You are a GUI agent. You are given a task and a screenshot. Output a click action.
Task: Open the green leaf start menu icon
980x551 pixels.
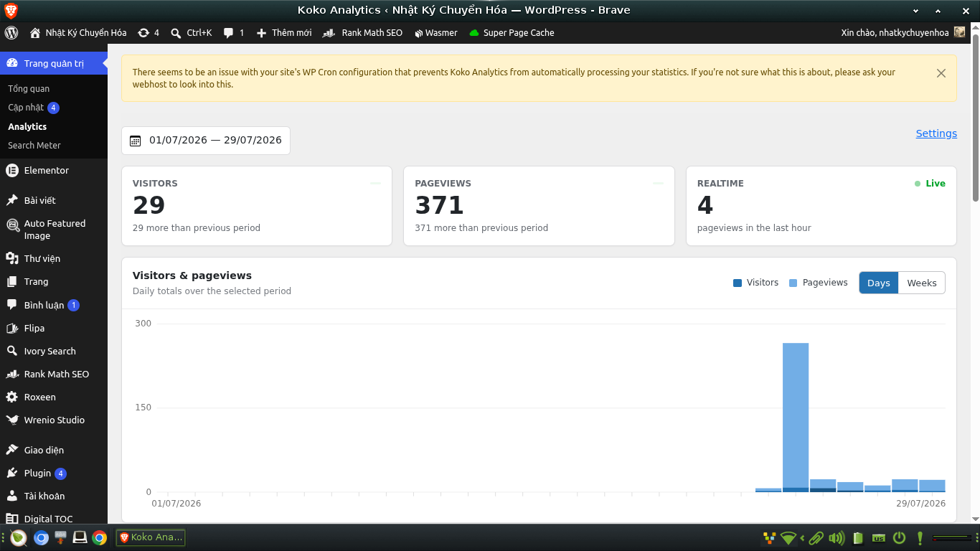[x=19, y=537]
